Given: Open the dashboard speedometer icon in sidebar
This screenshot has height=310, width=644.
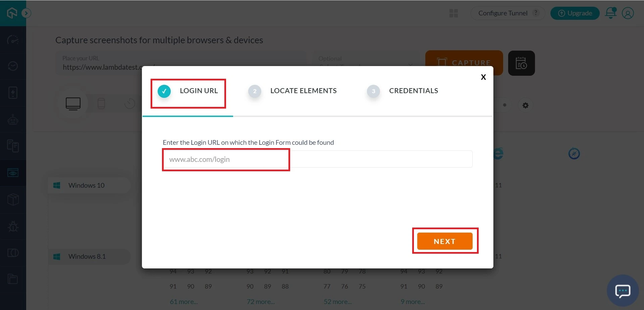Looking at the screenshot, I should tap(13, 40).
